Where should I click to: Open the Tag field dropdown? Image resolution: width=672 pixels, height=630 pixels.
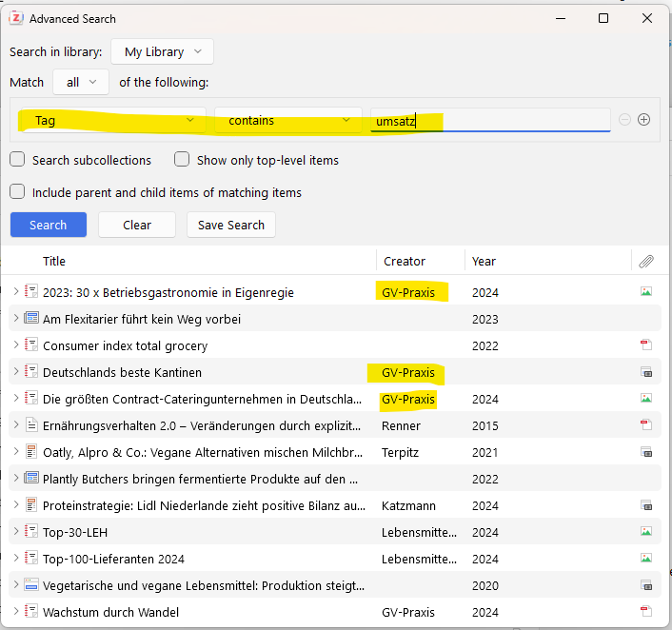point(113,121)
